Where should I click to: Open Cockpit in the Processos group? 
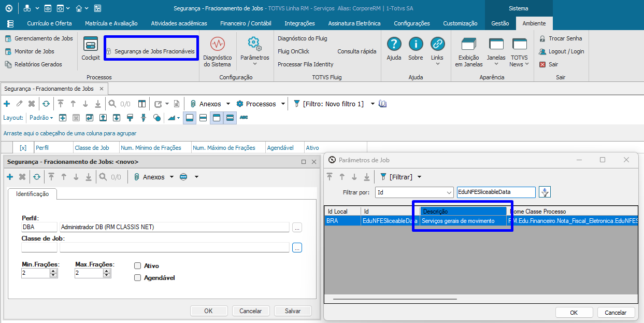point(91,49)
